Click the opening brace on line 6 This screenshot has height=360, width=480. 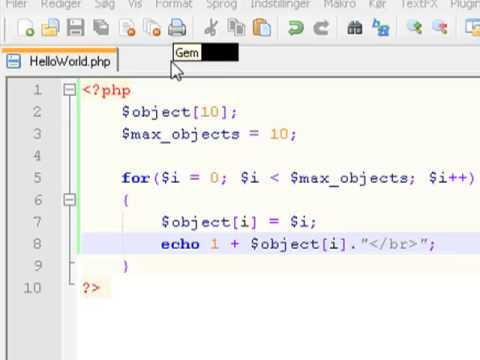point(125,200)
